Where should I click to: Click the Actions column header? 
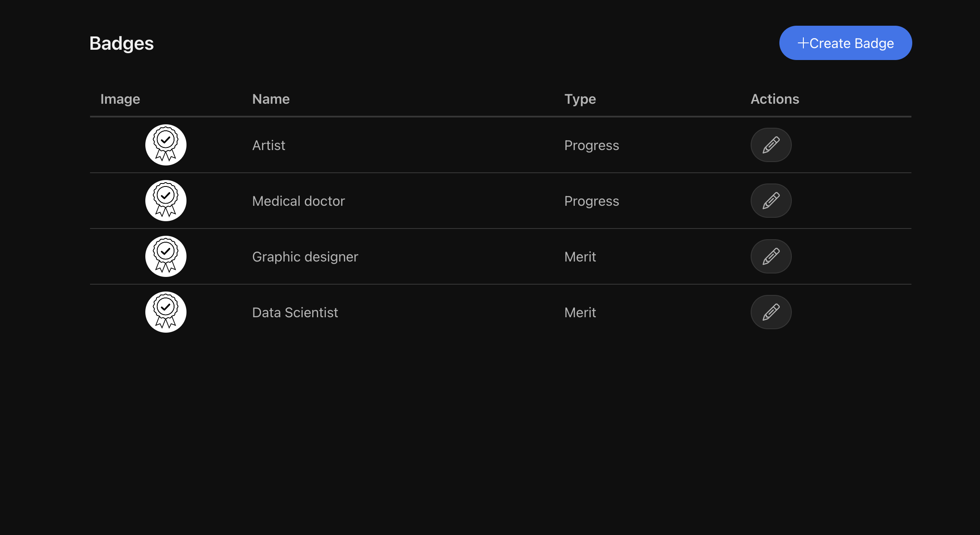point(774,99)
